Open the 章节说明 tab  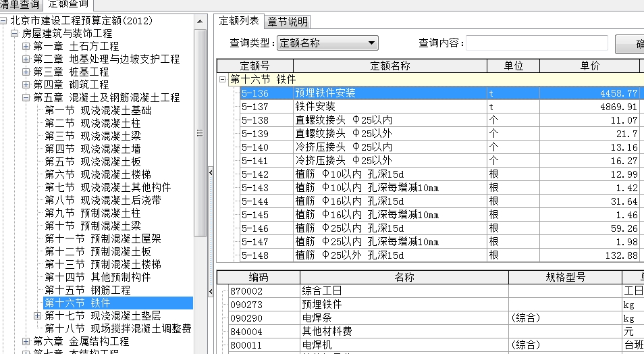click(x=287, y=22)
